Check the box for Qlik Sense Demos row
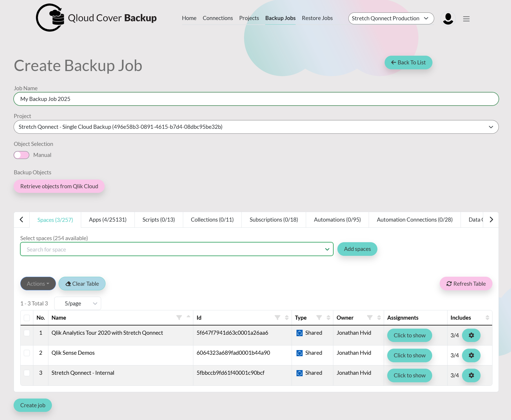The image size is (511, 420). click(x=27, y=353)
